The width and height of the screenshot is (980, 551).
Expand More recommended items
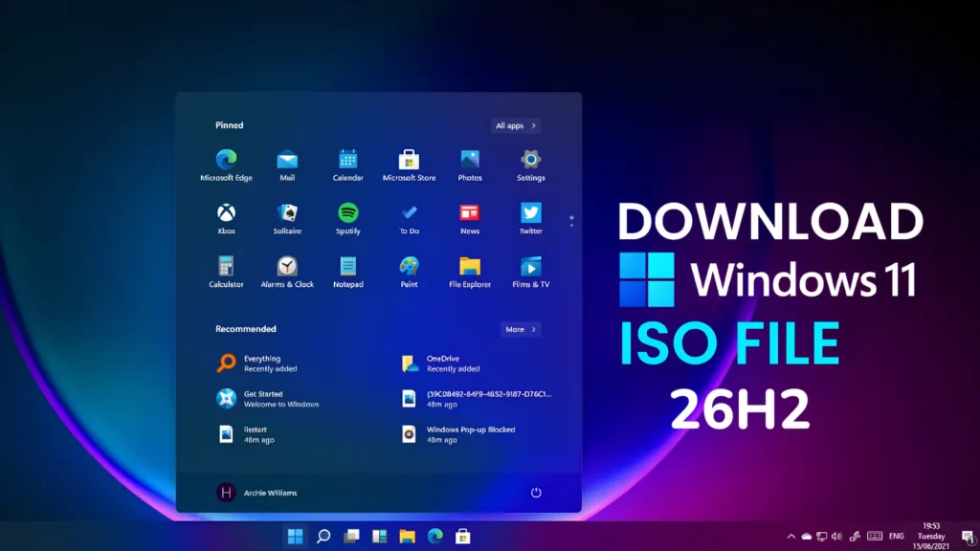click(x=521, y=329)
